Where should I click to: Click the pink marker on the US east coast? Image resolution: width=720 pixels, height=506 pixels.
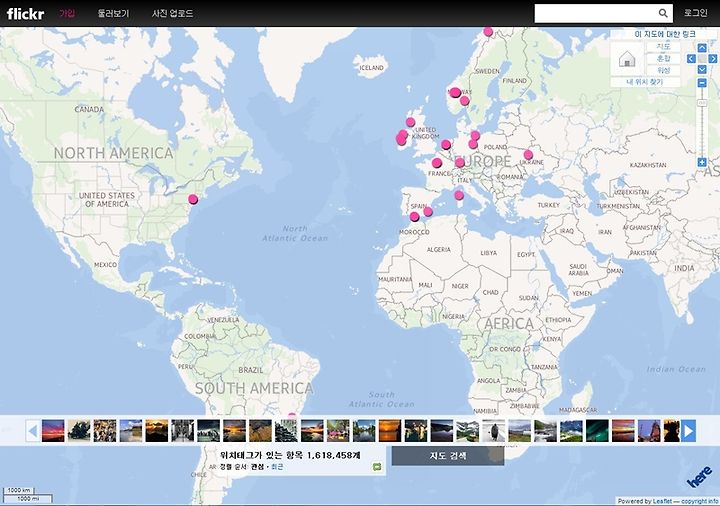click(x=193, y=199)
